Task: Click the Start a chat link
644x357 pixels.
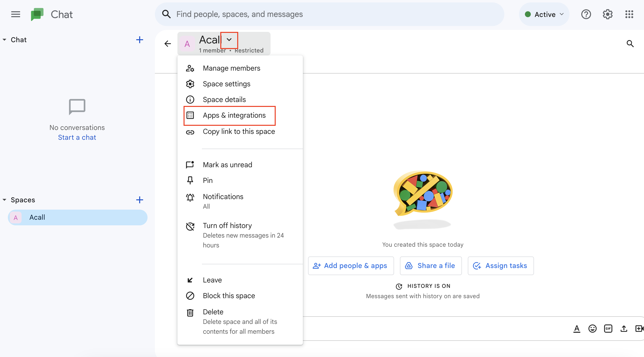Action: [77, 137]
